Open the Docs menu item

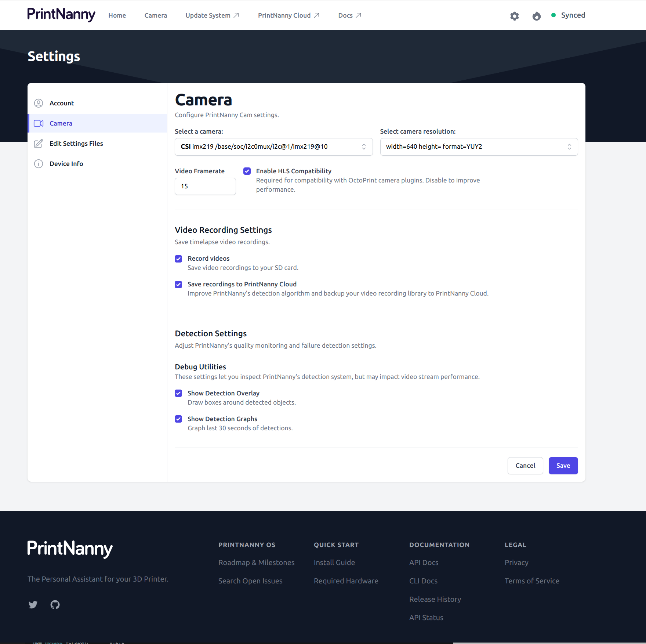click(x=345, y=15)
